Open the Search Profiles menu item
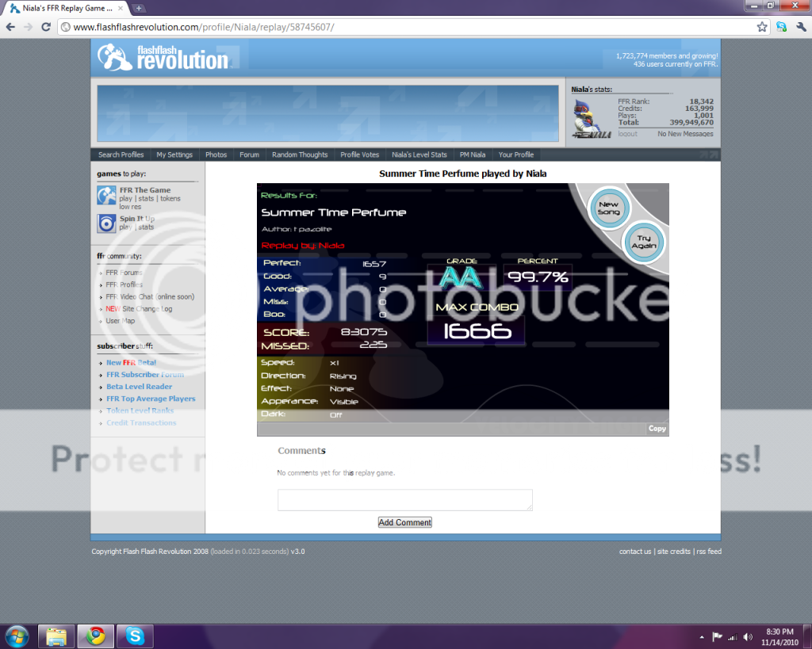Screen dimensions: 812x649 click(121, 155)
